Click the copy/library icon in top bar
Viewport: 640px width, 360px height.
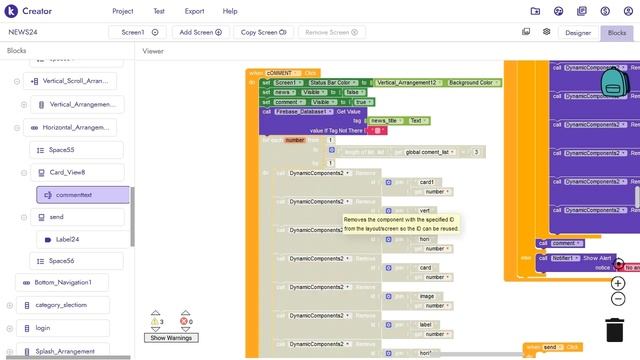click(x=582, y=11)
